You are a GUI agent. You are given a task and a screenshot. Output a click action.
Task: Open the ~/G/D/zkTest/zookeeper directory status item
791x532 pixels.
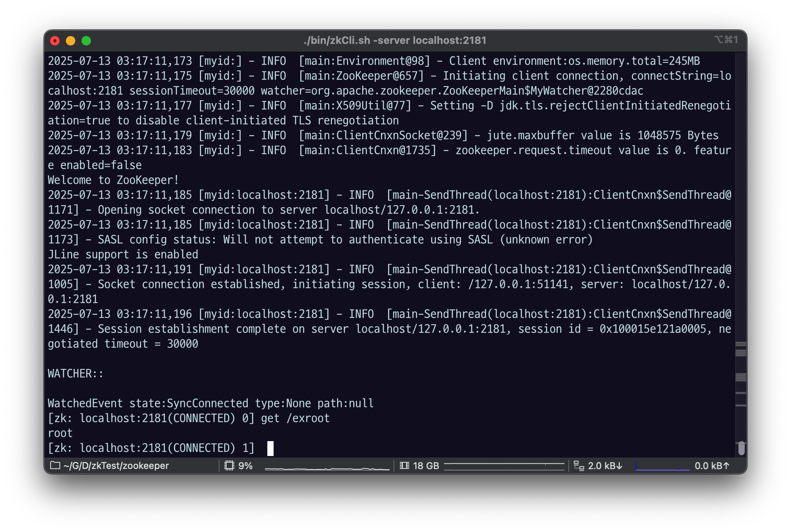click(116, 465)
